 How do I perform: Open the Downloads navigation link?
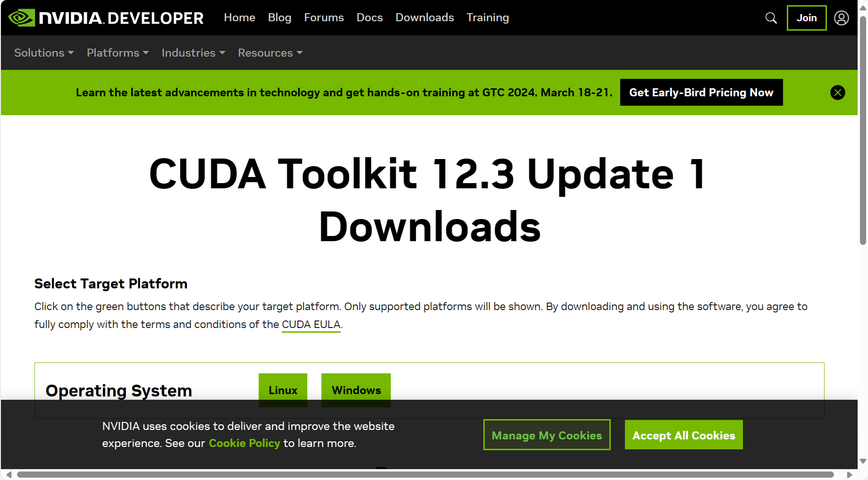point(425,17)
